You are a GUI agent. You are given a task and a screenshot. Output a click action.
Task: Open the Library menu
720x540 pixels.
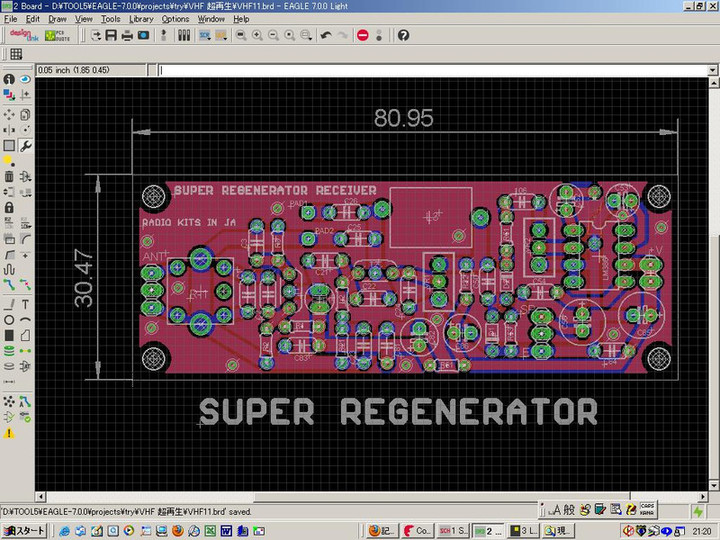point(141,19)
